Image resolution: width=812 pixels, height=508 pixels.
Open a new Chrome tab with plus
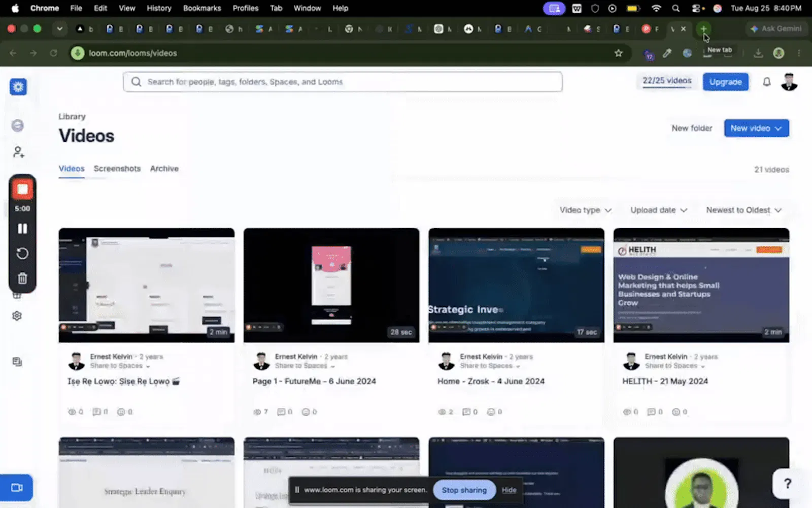[x=703, y=29]
